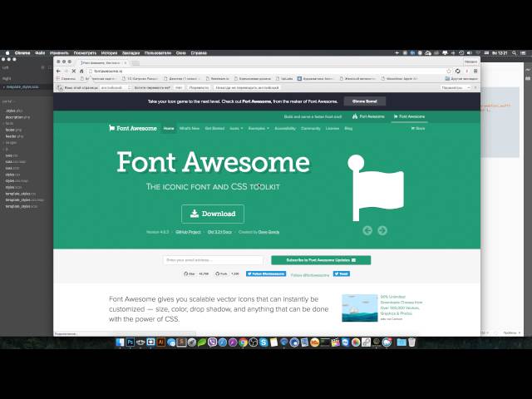
Task: Open the Store link with cart icon
Action: pos(418,128)
